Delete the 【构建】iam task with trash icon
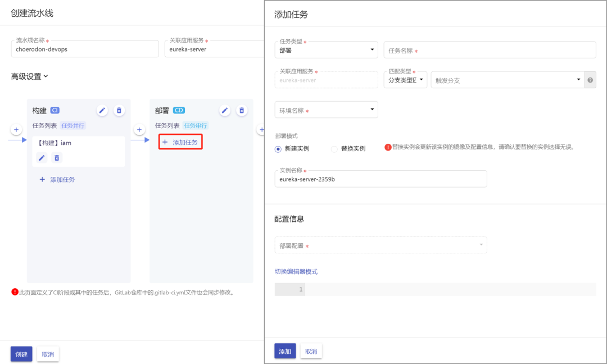607x364 pixels. click(57, 158)
